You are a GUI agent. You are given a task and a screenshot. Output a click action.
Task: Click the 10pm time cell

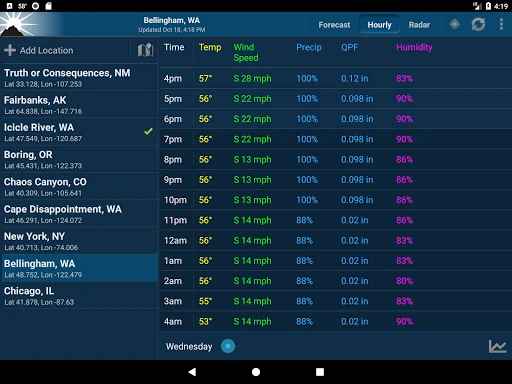tap(175, 200)
